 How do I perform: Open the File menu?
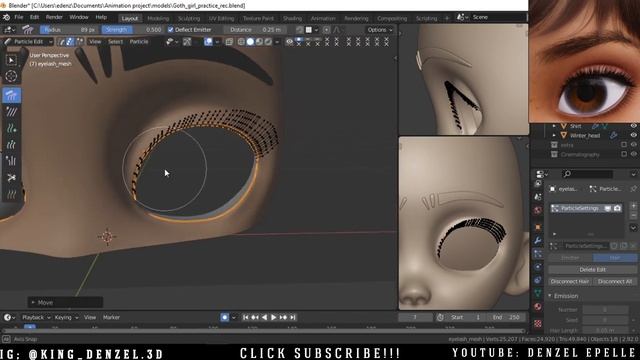[x=19, y=18]
